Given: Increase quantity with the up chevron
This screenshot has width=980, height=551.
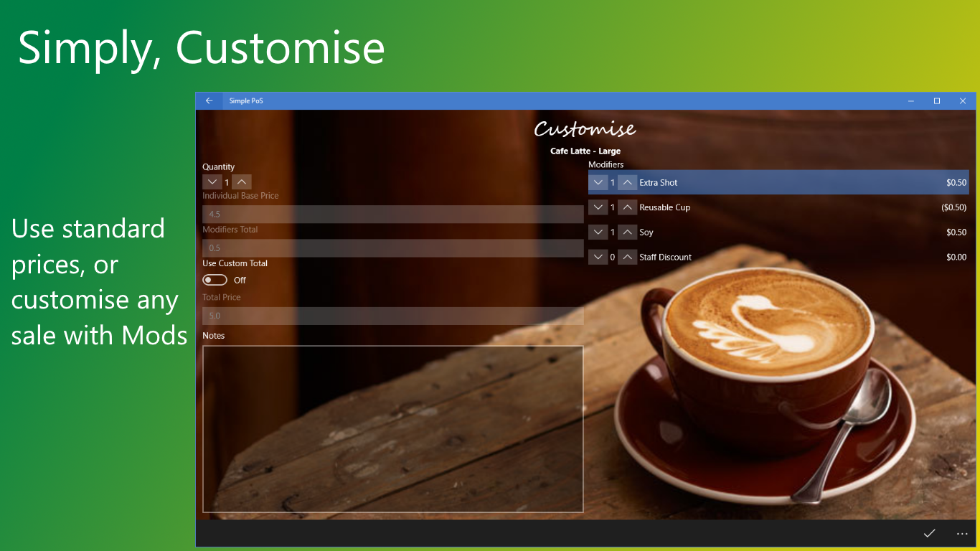Looking at the screenshot, I should tap(242, 182).
